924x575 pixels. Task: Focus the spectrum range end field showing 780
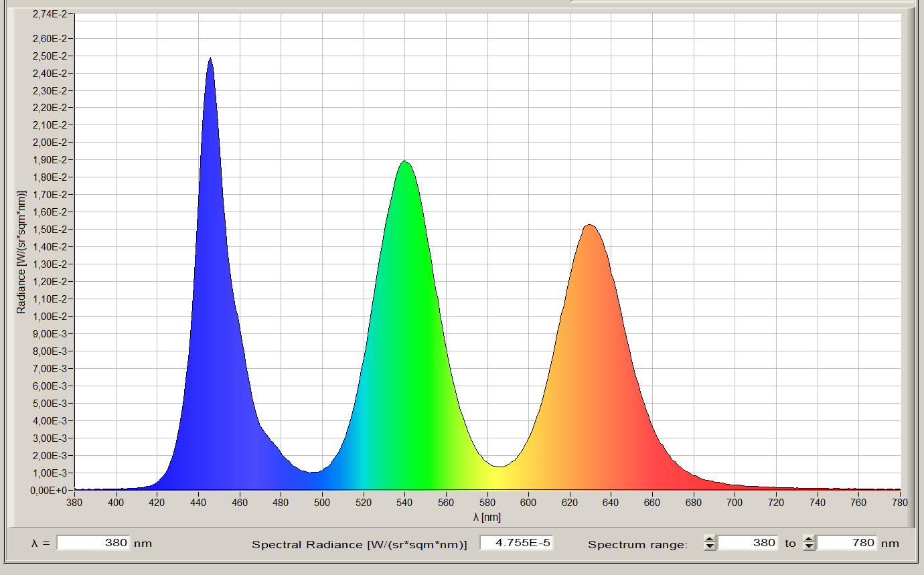click(x=847, y=543)
